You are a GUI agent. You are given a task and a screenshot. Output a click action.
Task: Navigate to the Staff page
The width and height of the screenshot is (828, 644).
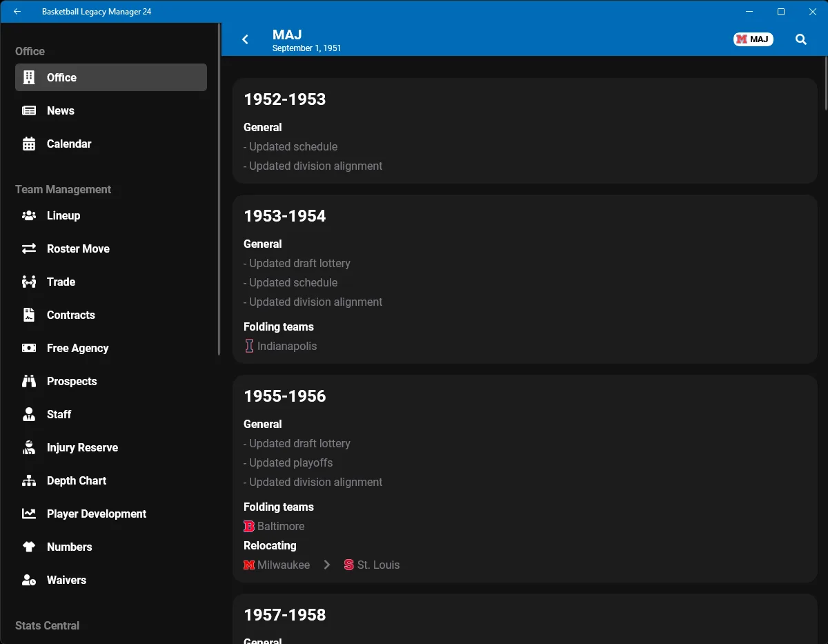pos(111,414)
